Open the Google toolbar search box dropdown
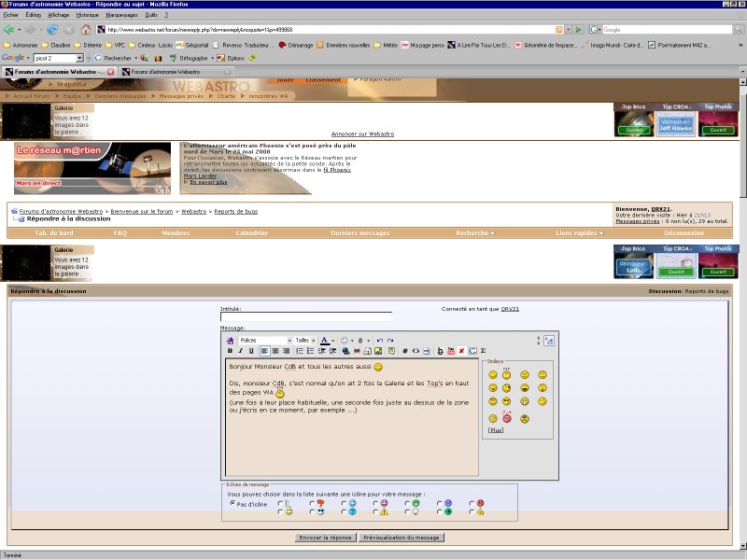Viewport: 747px width, 560px height. [80, 58]
